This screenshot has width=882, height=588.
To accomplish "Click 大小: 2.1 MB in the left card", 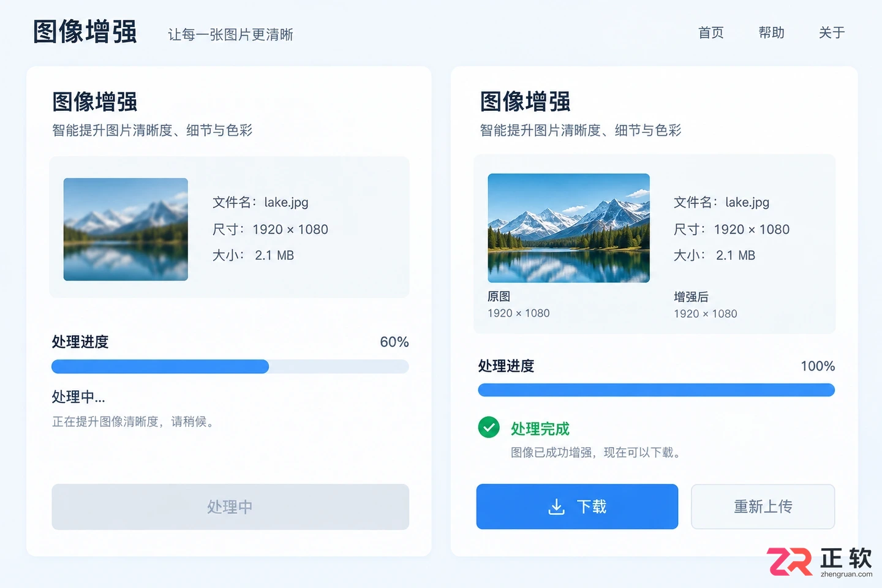I will tap(253, 255).
